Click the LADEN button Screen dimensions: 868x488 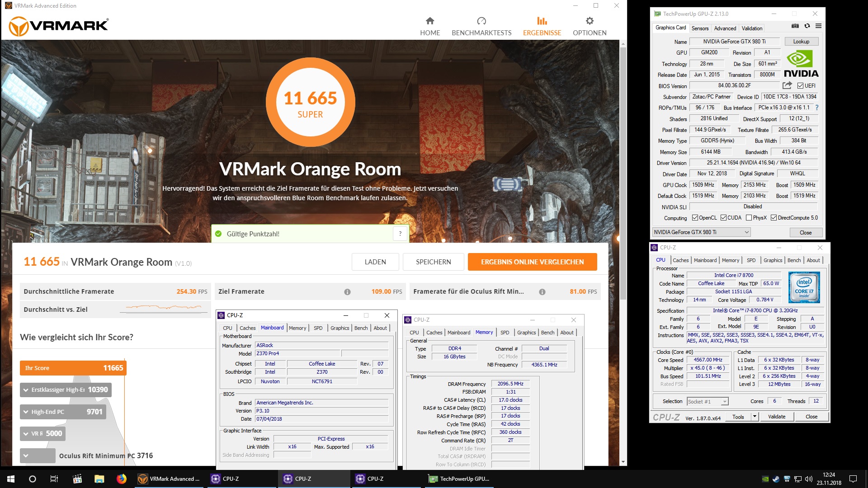pyautogui.click(x=375, y=262)
